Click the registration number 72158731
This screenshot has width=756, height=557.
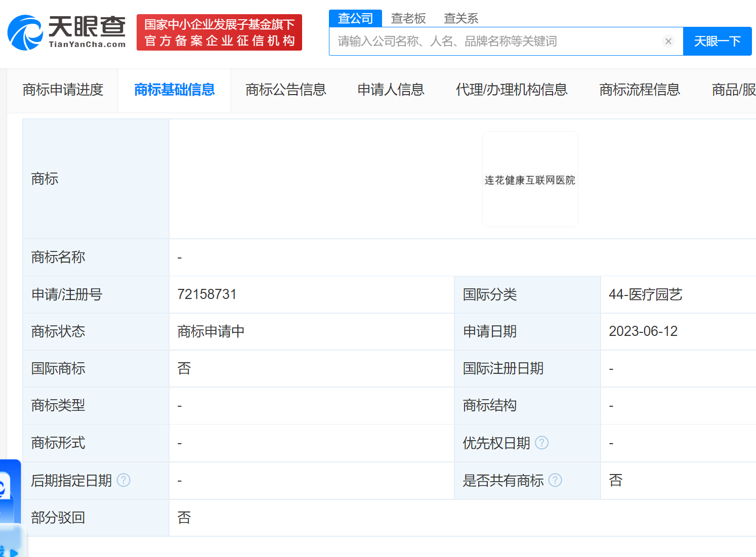point(207,294)
